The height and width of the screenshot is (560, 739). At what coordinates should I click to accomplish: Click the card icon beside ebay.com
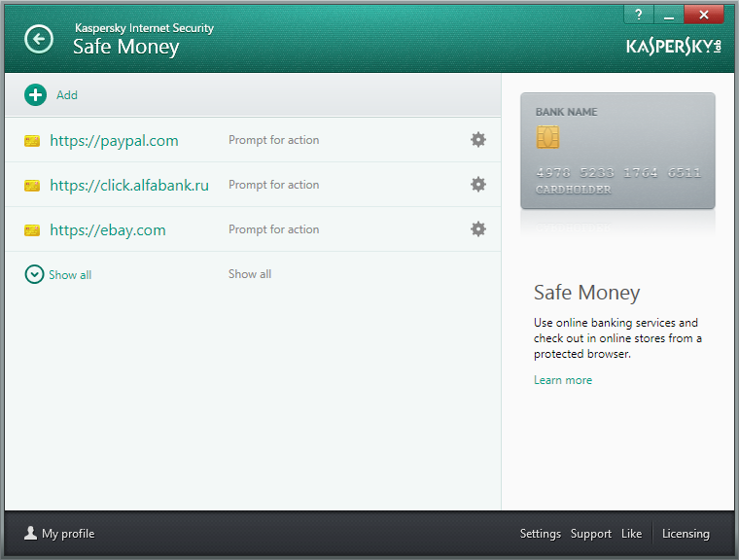click(x=32, y=230)
